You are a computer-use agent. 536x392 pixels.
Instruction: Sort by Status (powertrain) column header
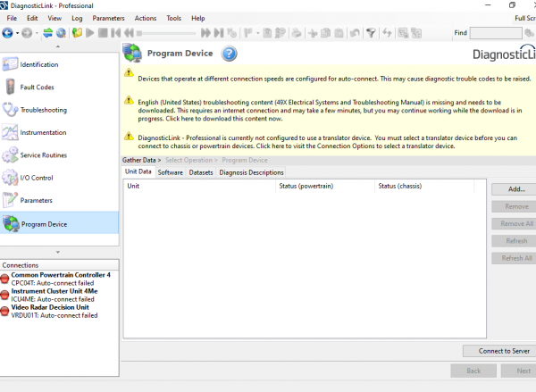[x=325, y=186]
